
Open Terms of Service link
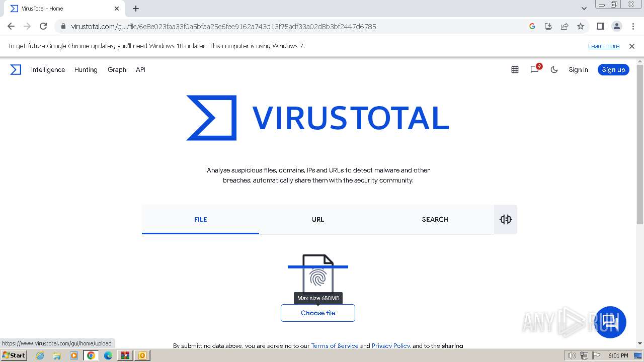coord(335,345)
